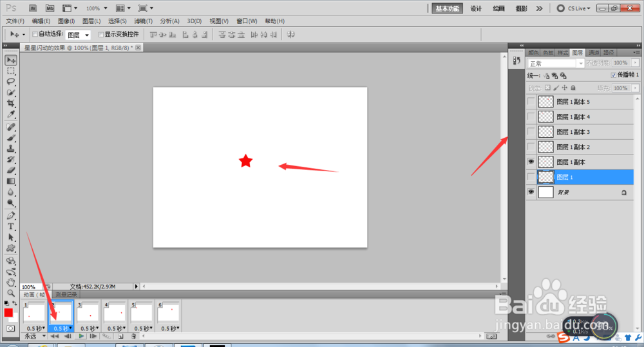This screenshot has width=644, height=347.
Task: Select the Blur tool
Action: (x=11, y=192)
